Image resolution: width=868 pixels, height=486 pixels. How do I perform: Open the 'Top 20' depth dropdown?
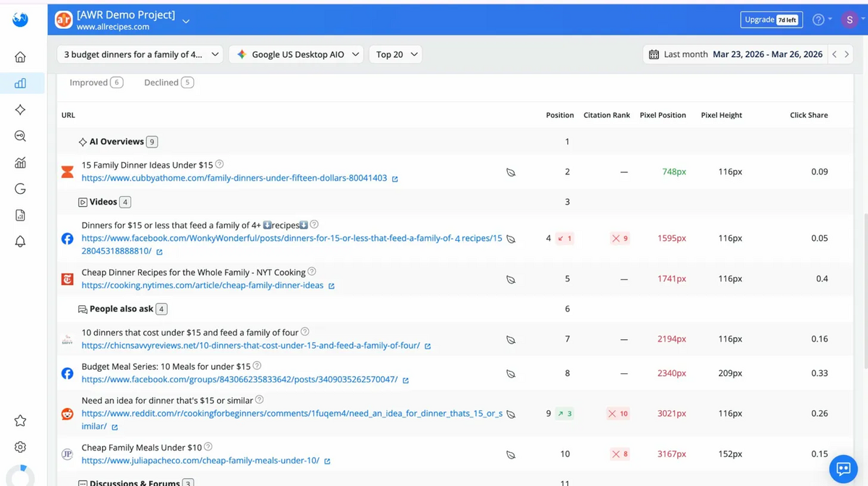(396, 54)
